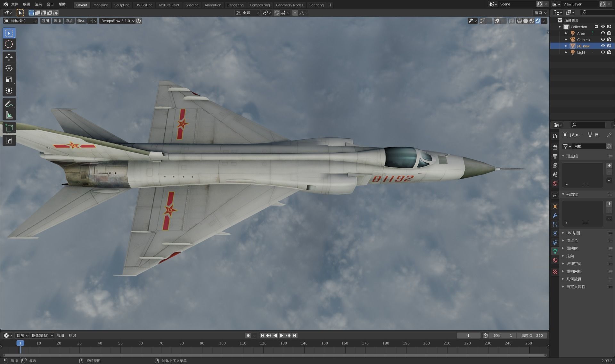Open the Texture properties checker tab

(x=555, y=272)
